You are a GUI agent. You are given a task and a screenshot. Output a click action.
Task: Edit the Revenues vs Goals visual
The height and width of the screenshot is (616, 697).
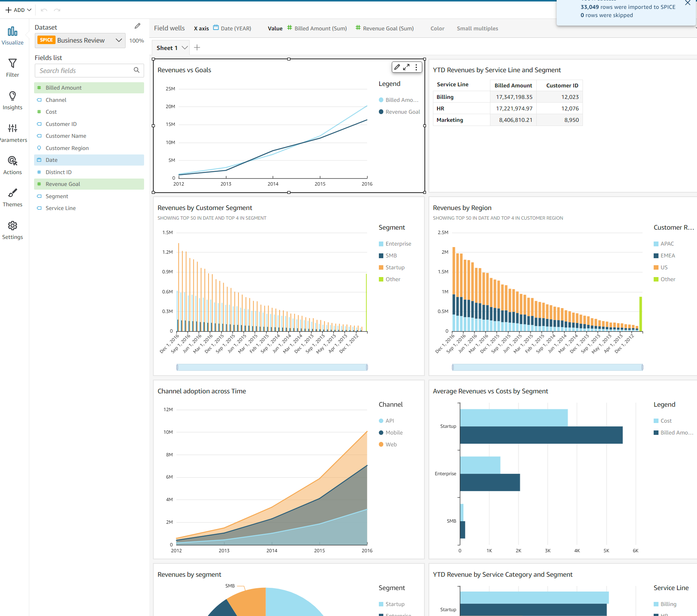[397, 67]
